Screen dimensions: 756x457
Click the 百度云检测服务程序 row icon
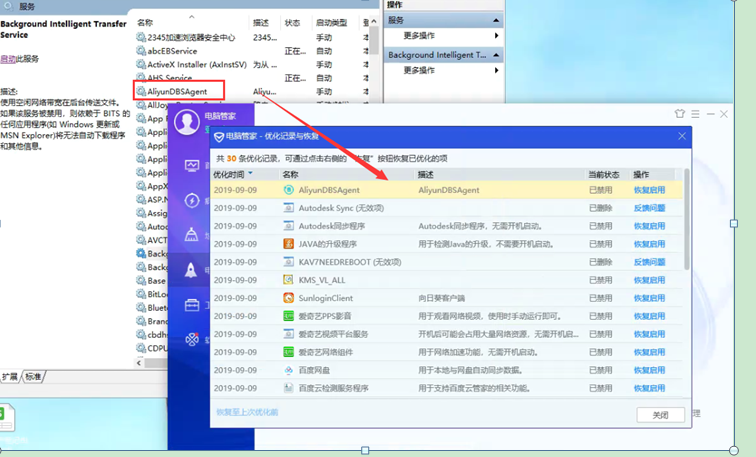click(x=288, y=388)
